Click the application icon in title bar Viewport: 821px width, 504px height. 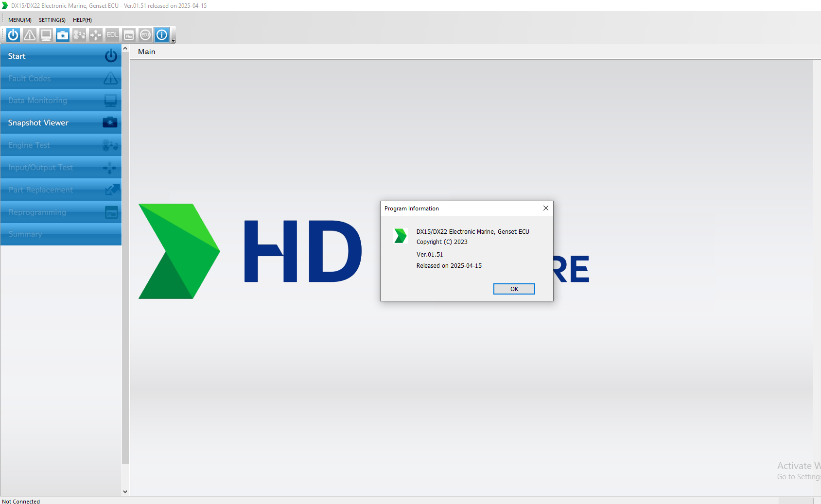tap(5, 5)
